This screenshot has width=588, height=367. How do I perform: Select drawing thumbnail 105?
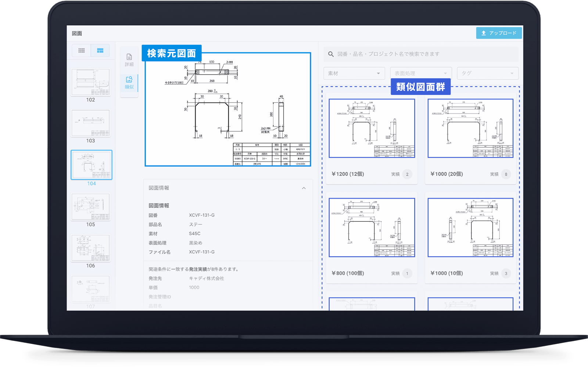click(x=90, y=207)
